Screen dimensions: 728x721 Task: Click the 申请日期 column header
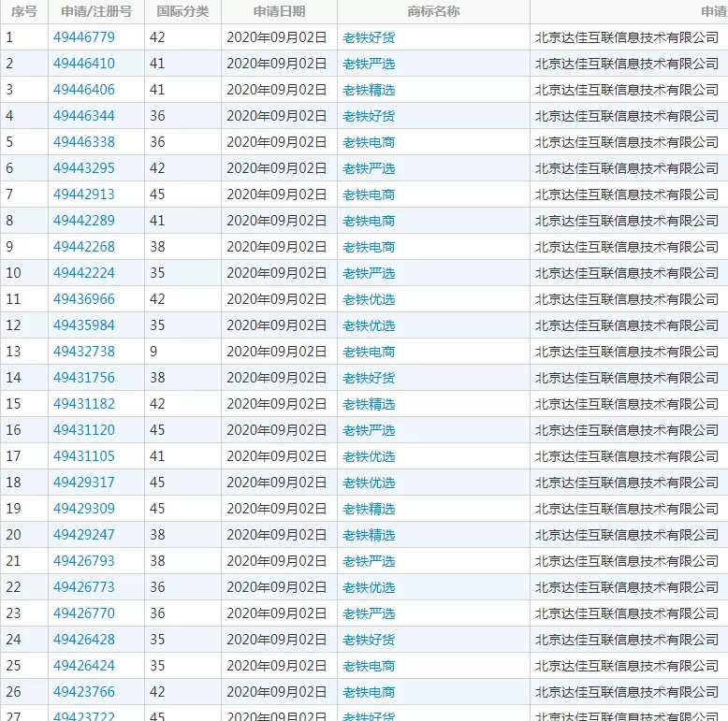279,11
